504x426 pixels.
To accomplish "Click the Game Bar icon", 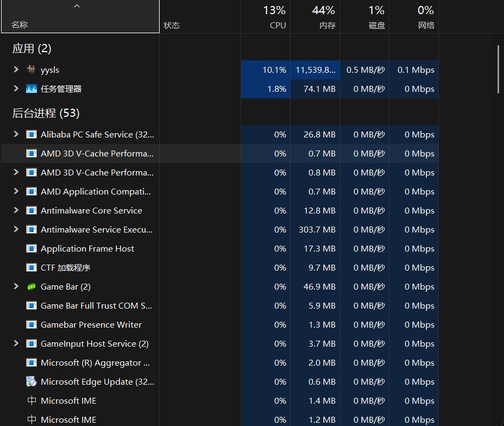I will (31, 286).
